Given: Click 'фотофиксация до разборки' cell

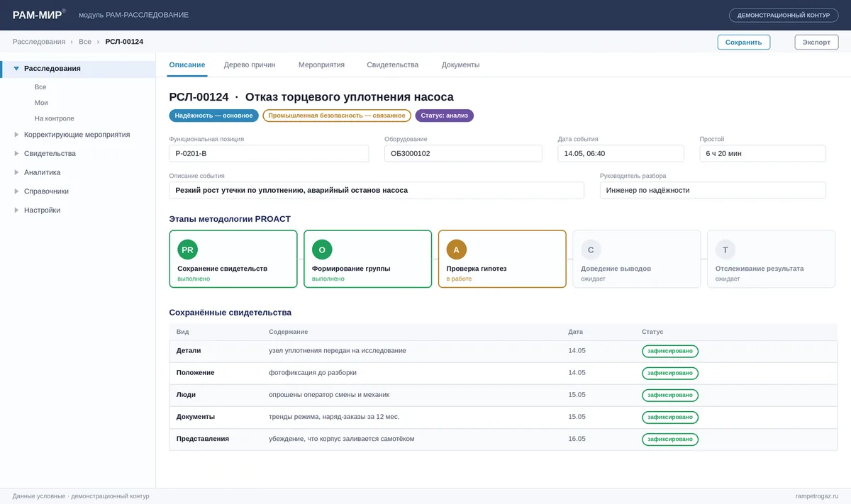Looking at the screenshot, I should point(313,372).
